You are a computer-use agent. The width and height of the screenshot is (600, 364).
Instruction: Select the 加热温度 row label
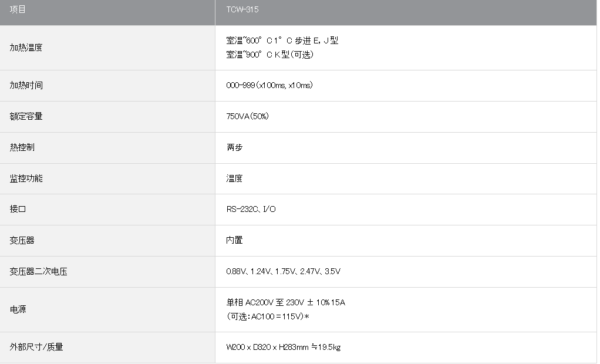[x=26, y=48]
